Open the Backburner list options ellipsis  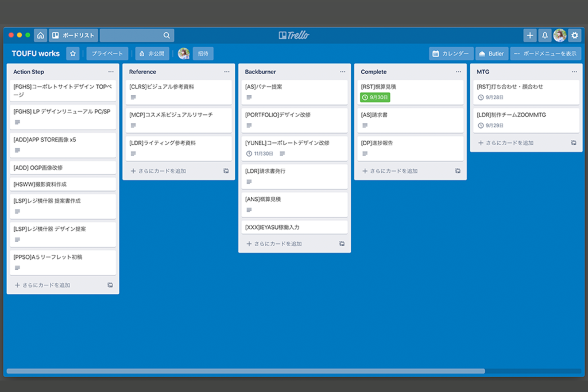[343, 72]
